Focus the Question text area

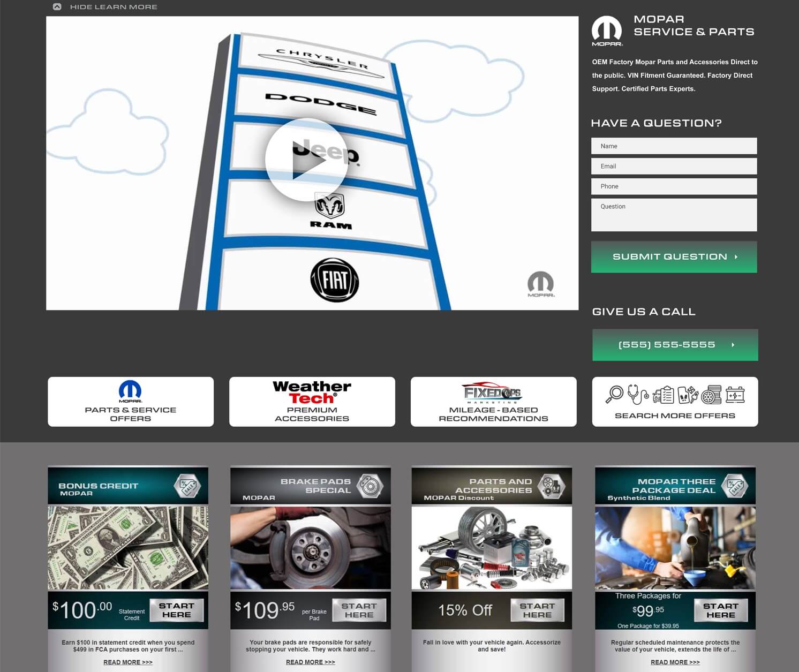674,215
